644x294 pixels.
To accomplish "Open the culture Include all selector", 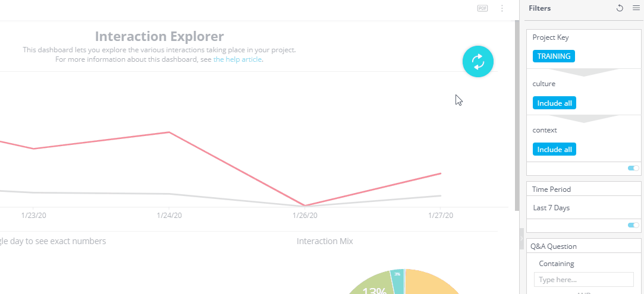I will (x=554, y=103).
